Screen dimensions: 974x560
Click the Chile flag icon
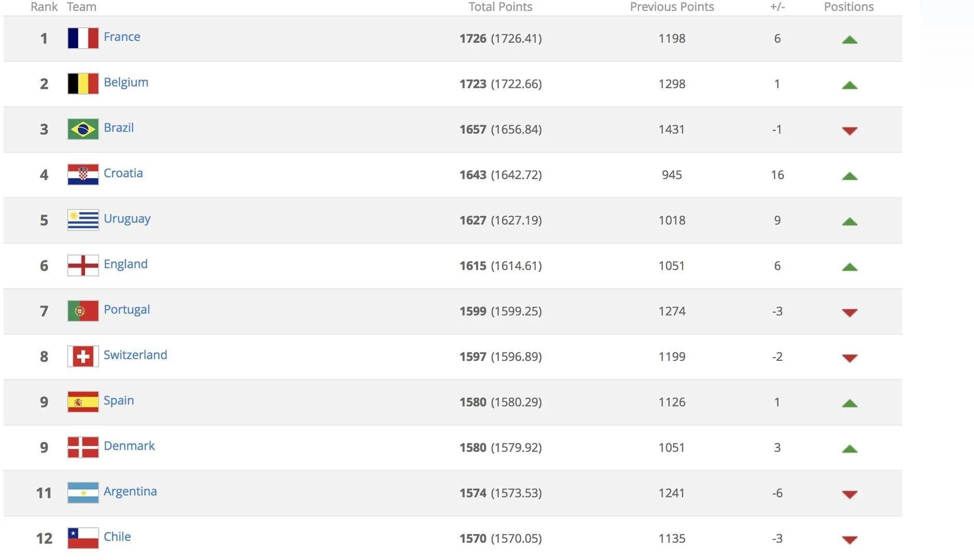coord(83,538)
